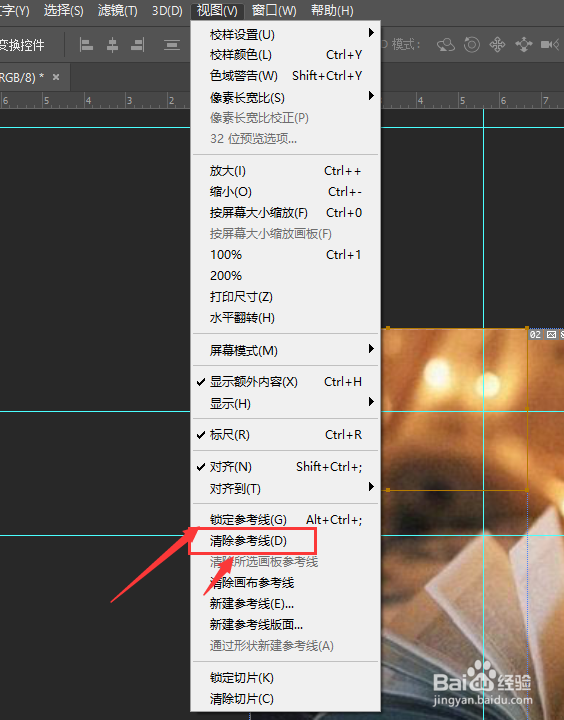Open the 帮助(H) menu
564x720 pixels.
[x=332, y=10]
